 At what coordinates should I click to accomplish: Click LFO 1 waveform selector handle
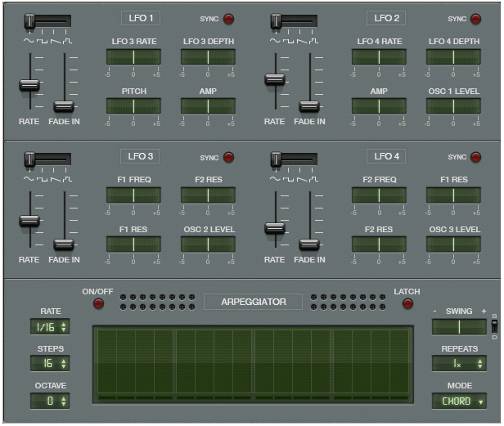point(29,21)
